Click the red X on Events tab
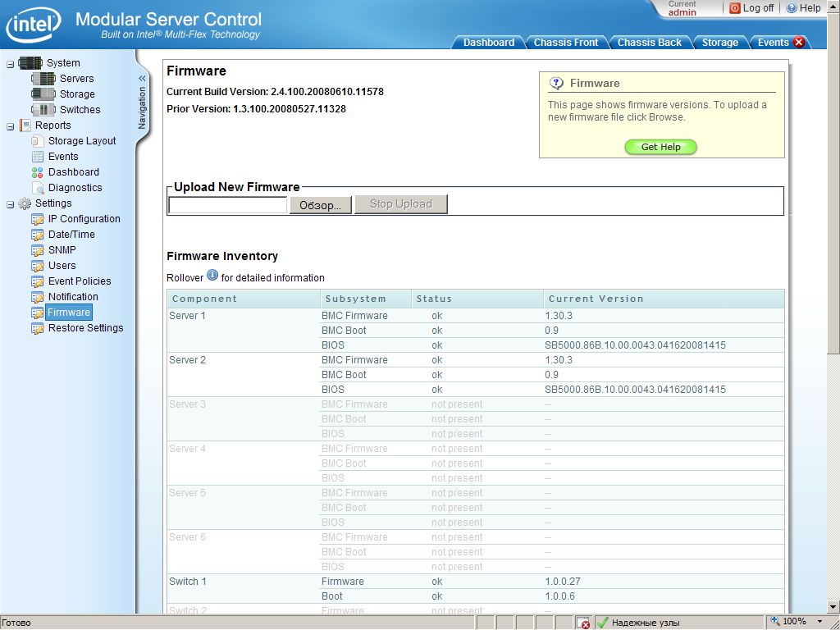This screenshot has height=630, width=840. pos(798,43)
